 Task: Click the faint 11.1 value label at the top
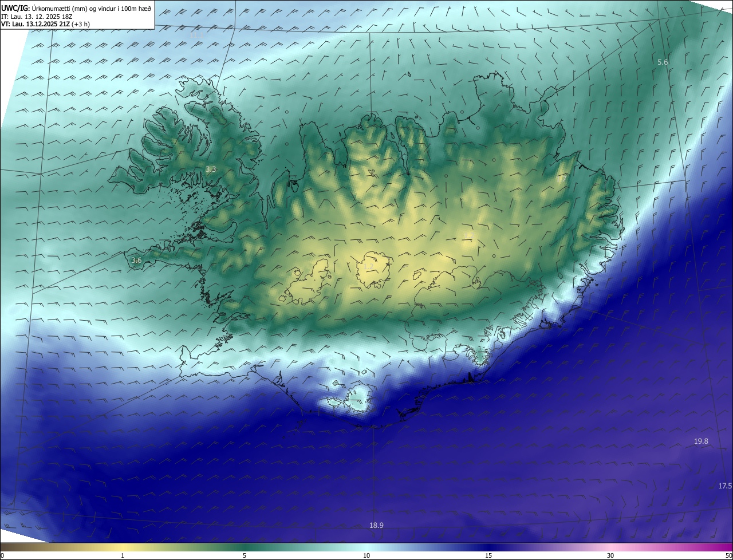(197, 36)
